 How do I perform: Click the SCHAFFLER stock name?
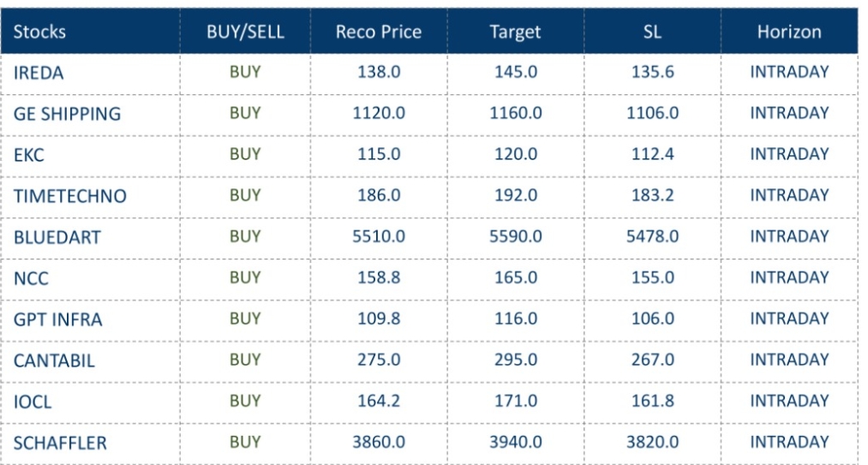point(60,443)
